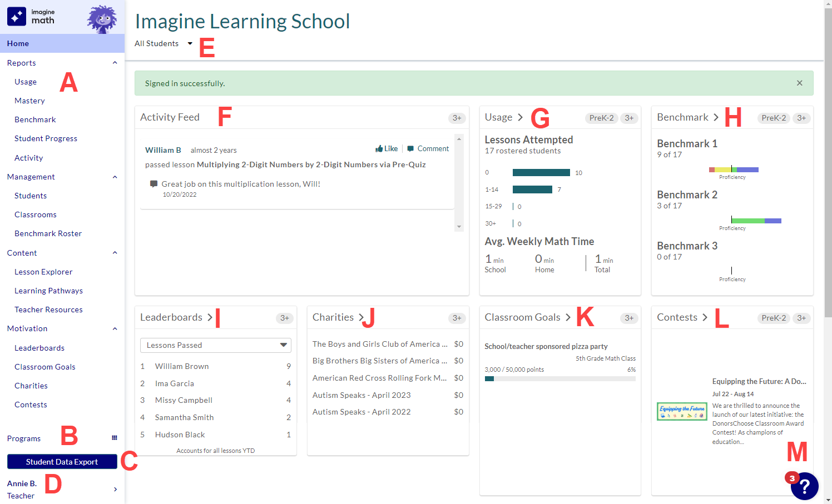The height and width of the screenshot is (504, 832).
Task: Open Contests in the sidebar
Action: (31, 405)
